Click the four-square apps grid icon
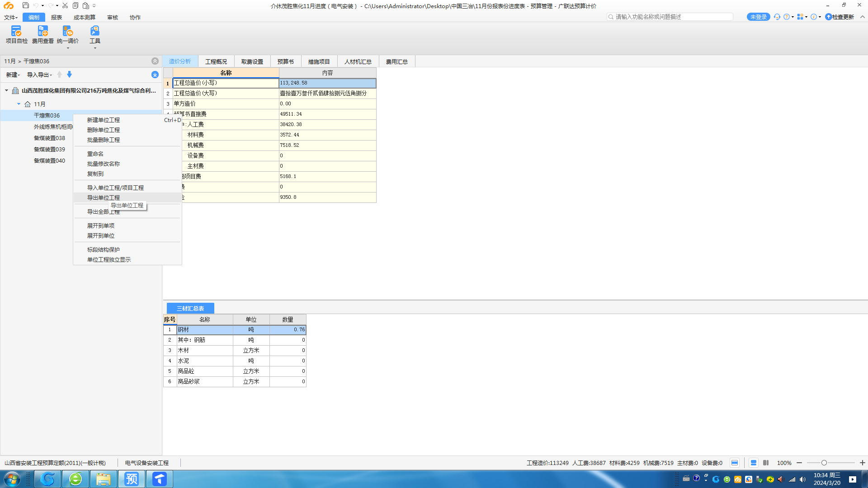The width and height of the screenshot is (868, 488). coord(800,17)
